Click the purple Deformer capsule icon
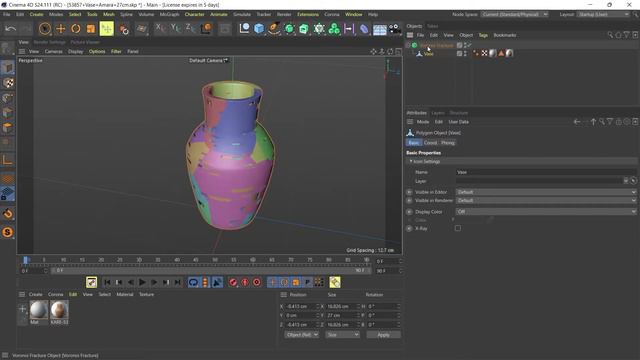The width and height of the screenshot is (640, 360). (x=364, y=29)
